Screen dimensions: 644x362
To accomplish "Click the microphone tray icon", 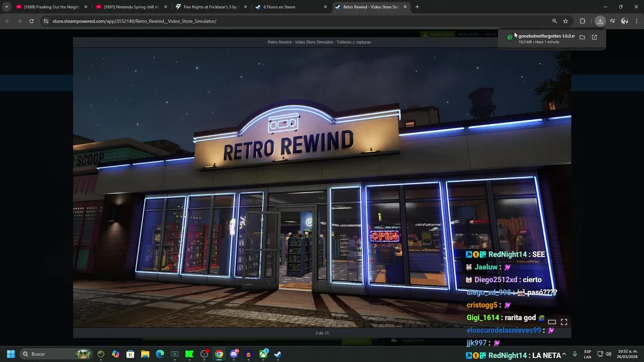I will click(x=575, y=354).
